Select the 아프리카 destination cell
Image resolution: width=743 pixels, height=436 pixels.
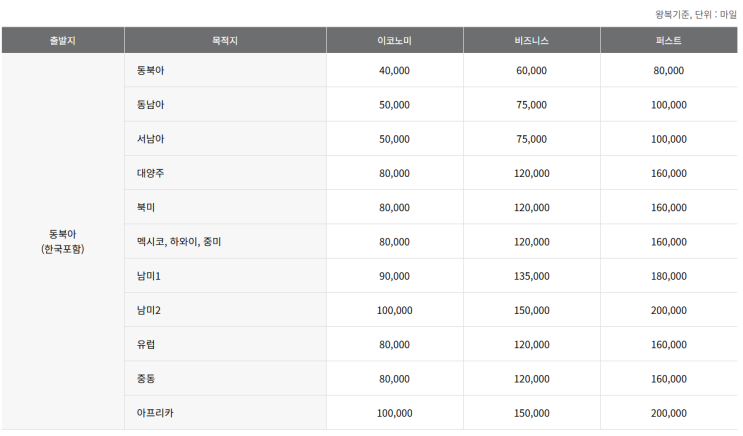[x=156, y=413]
